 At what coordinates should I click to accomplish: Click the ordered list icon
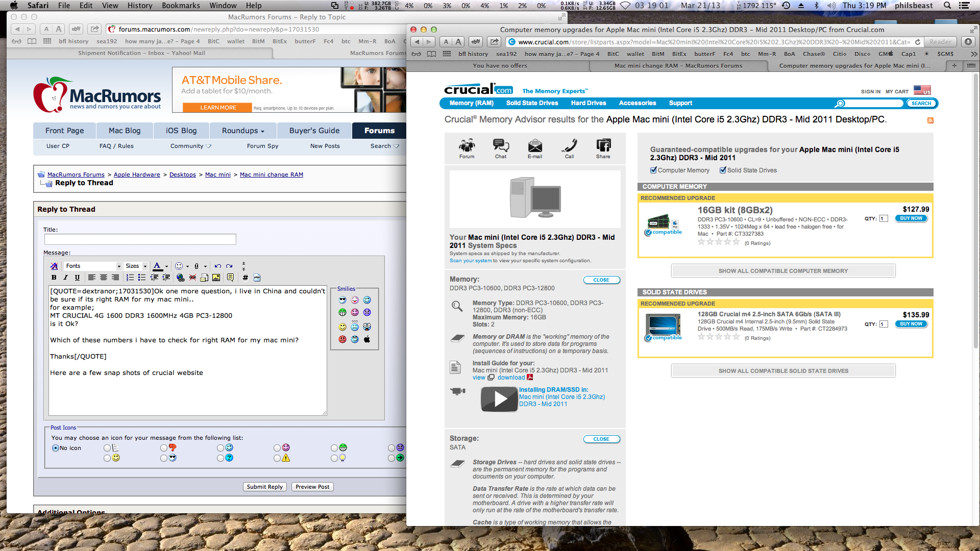pyautogui.click(x=130, y=278)
